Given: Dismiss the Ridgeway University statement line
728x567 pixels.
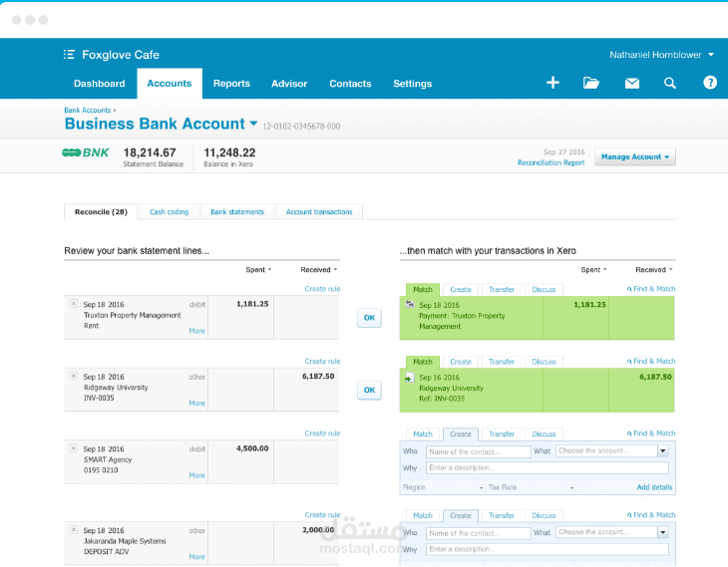Looking at the screenshot, I should coord(74,376).
